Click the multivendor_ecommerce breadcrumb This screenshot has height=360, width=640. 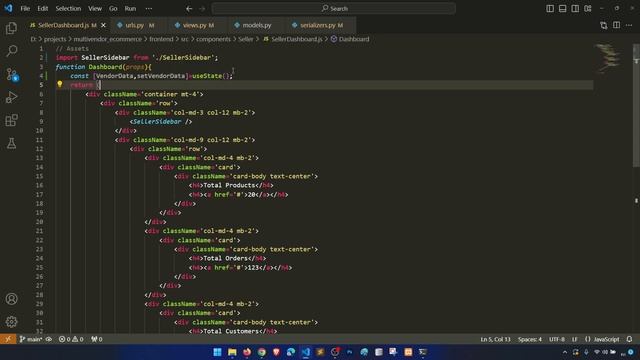(108, 39)
